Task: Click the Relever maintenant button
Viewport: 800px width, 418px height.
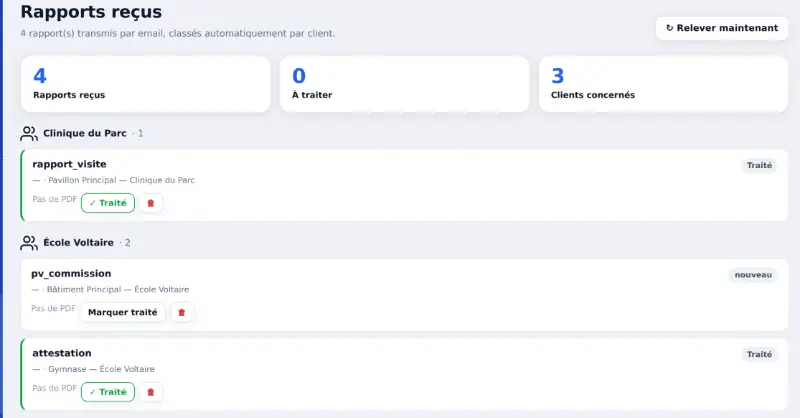Action: click(x=722, y=28)
